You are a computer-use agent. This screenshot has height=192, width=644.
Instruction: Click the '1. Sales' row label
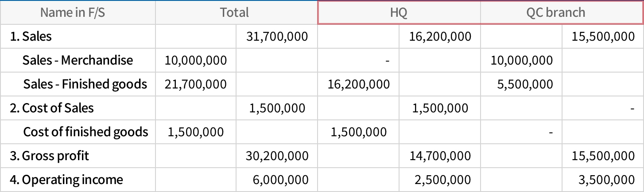tap(31, 36)
